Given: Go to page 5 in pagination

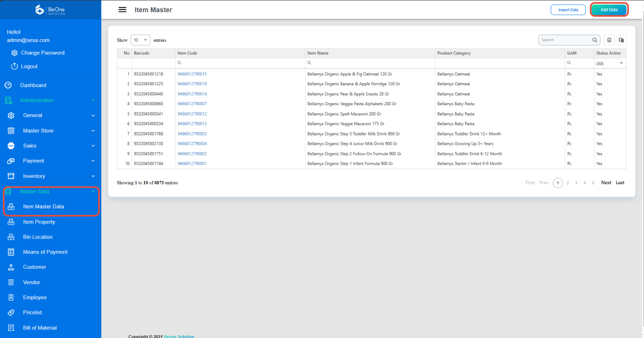Looking at the screenshot, I should [593, 183].
